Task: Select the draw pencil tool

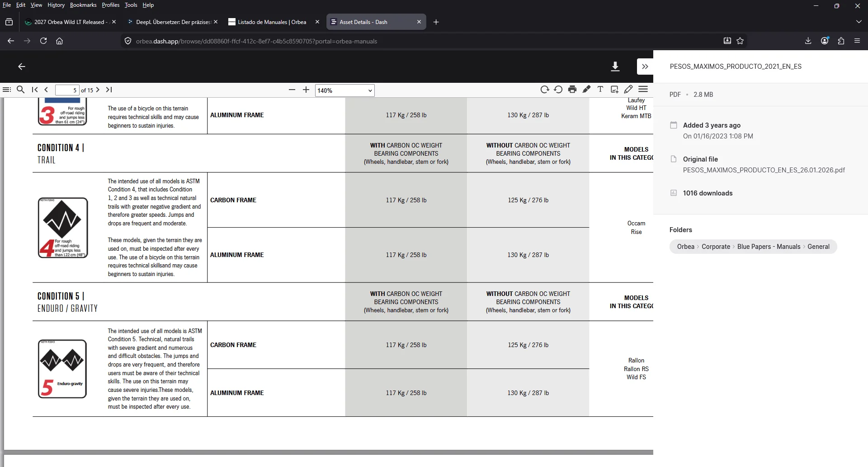Action: [628, 89]
